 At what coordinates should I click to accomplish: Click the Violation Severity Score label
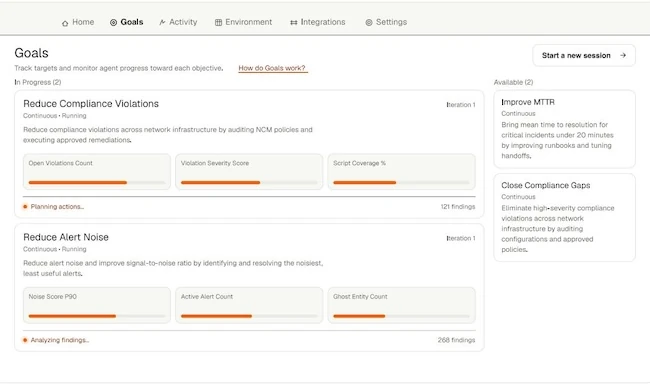tap(215, 163)
